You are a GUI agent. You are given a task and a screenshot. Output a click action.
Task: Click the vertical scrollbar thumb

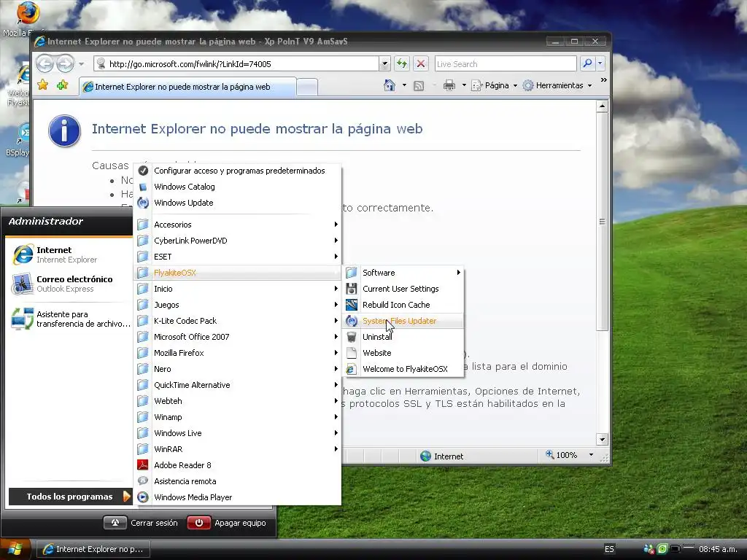coord(602,222)
